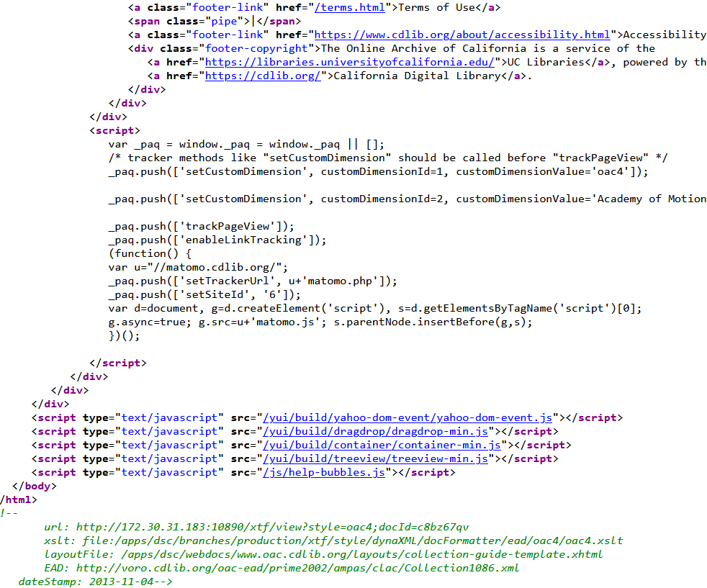Click the "(function() {" line
Image resolution: width=707 pixels, height=588 pixels.
[x=150, y=253]
